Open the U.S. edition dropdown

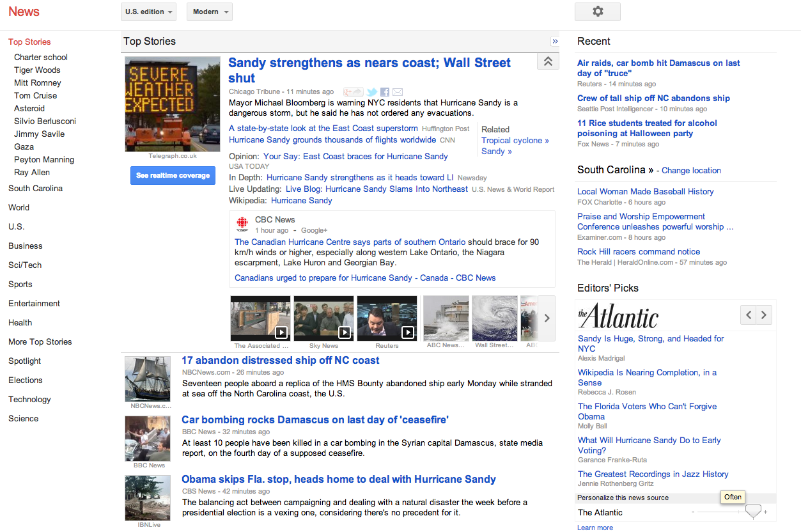point(150,12)
